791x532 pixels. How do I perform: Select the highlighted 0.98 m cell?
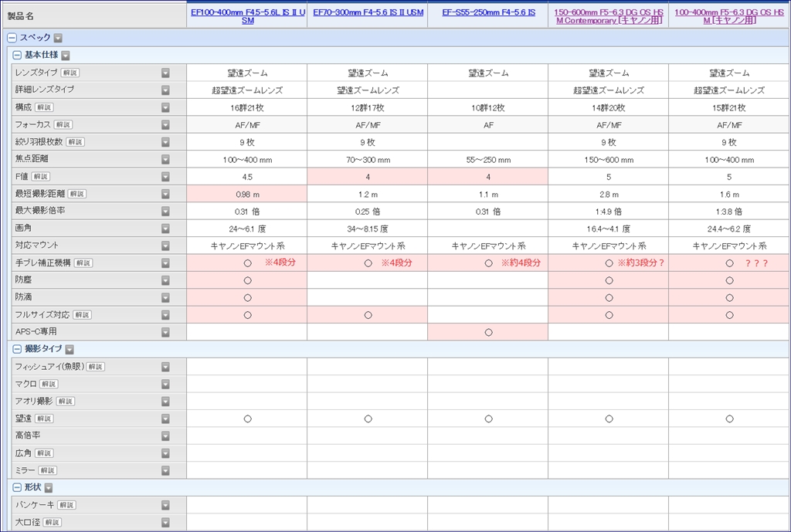click(x=247, y=194)
